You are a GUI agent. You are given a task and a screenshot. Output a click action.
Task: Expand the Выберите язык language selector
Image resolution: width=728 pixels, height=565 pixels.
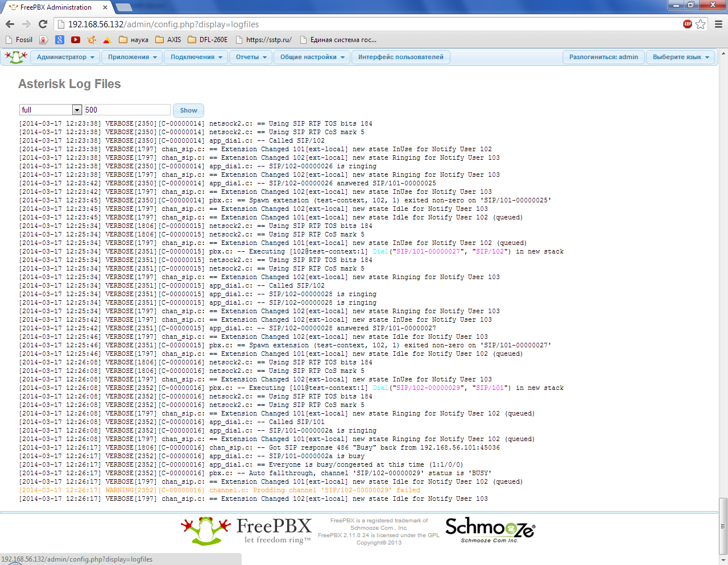(680, 57)
